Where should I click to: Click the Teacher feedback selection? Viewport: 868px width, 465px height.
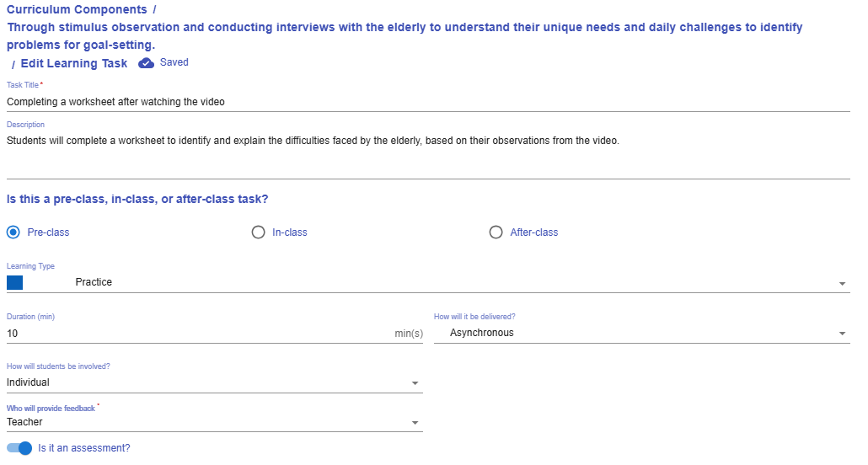[x=24, y=422]
